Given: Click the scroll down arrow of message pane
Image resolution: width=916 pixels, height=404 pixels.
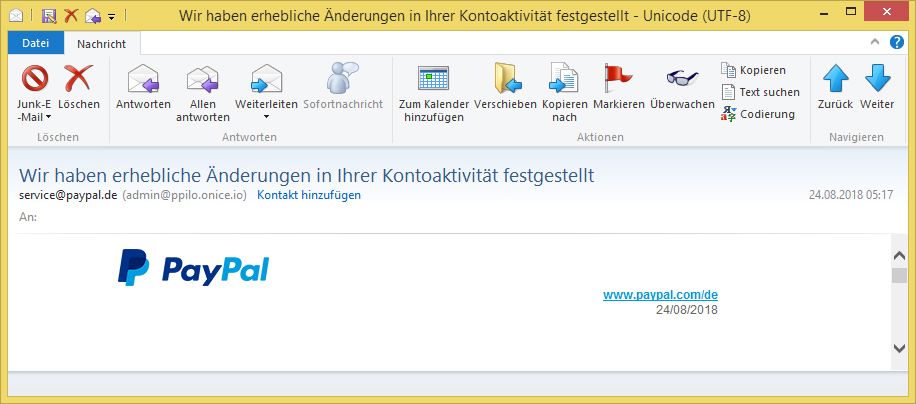Looking at the screenshot, I should 900,348.
